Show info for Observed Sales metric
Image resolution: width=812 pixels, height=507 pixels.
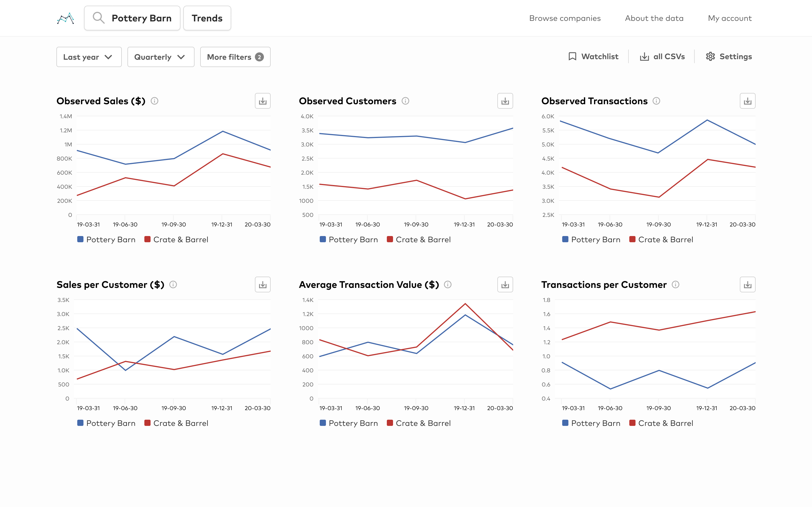point(154,101)
